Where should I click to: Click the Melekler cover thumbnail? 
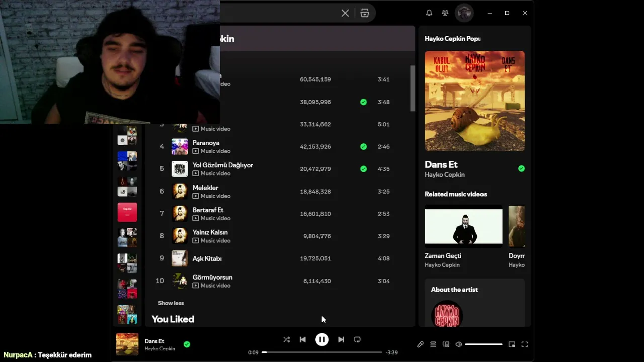click(180, 192)
